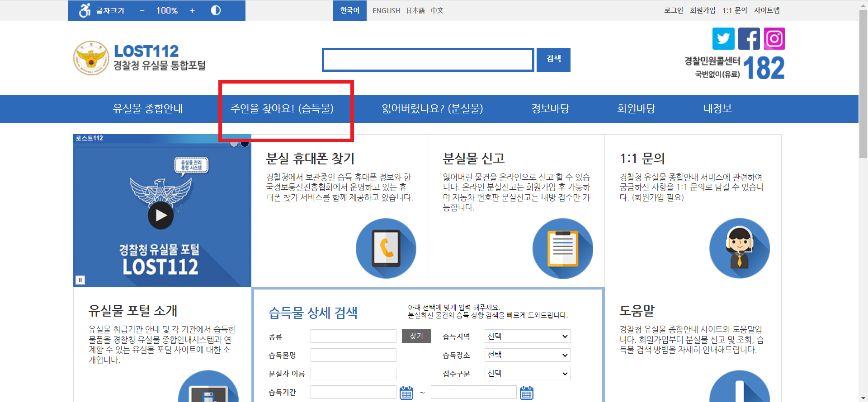
Task: Click the 회원가입 link
Action: pyautogui.click(x=703, y=10)
